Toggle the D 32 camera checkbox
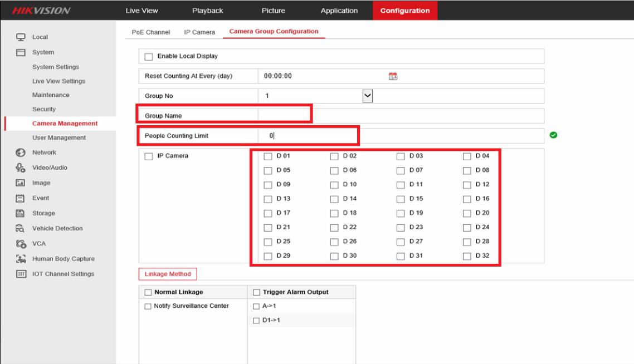The width and height of the screenshot is (634, 364). pyautogui.click(x=467, y=256)
